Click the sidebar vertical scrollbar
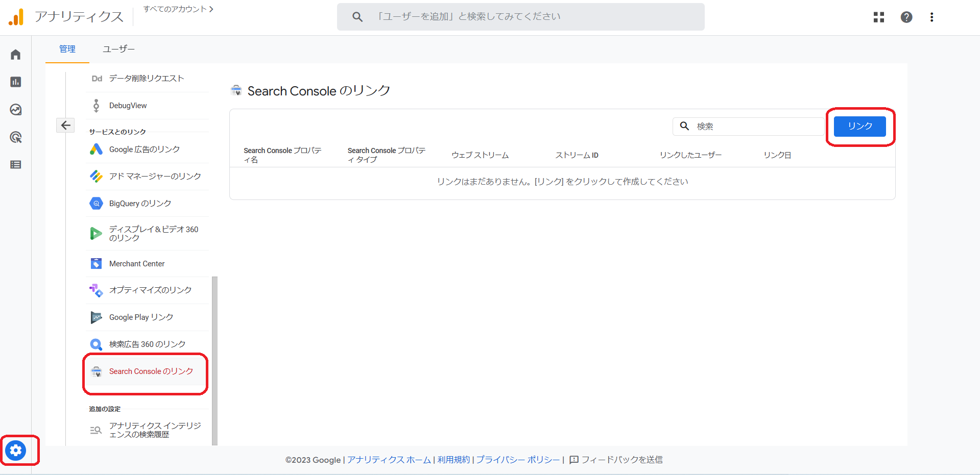Image resolution: width=980 pixels, height=475 pixels. point(215,361)
